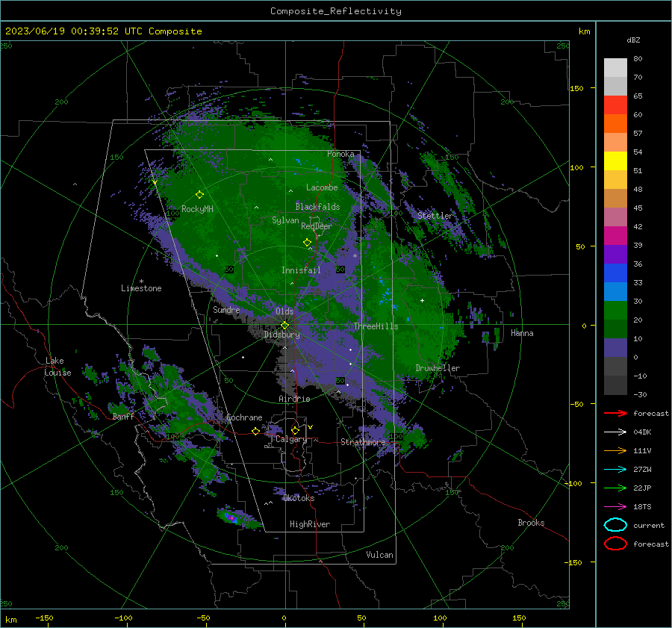
Task: Click the Limestone label
Action: pyautogui.click(x=141, y=288)
